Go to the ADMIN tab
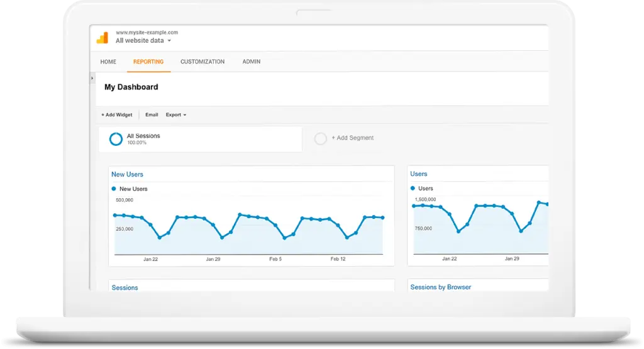Screen dimensions: 644x349 coord(252,62)
